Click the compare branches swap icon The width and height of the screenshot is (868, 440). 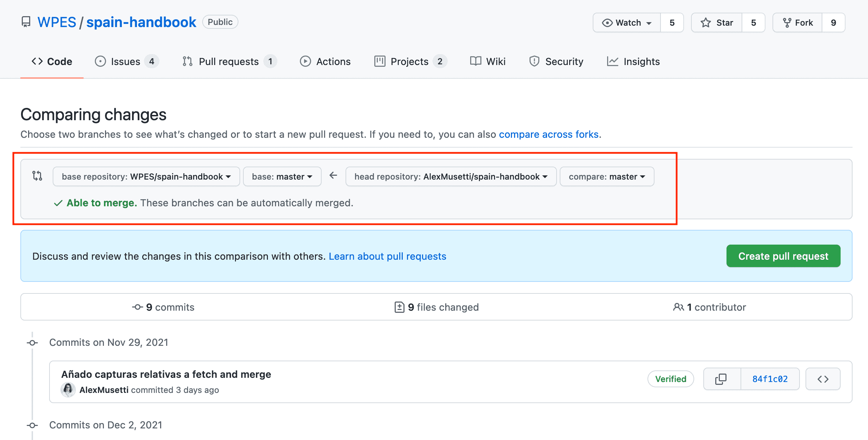pos(37,176)
